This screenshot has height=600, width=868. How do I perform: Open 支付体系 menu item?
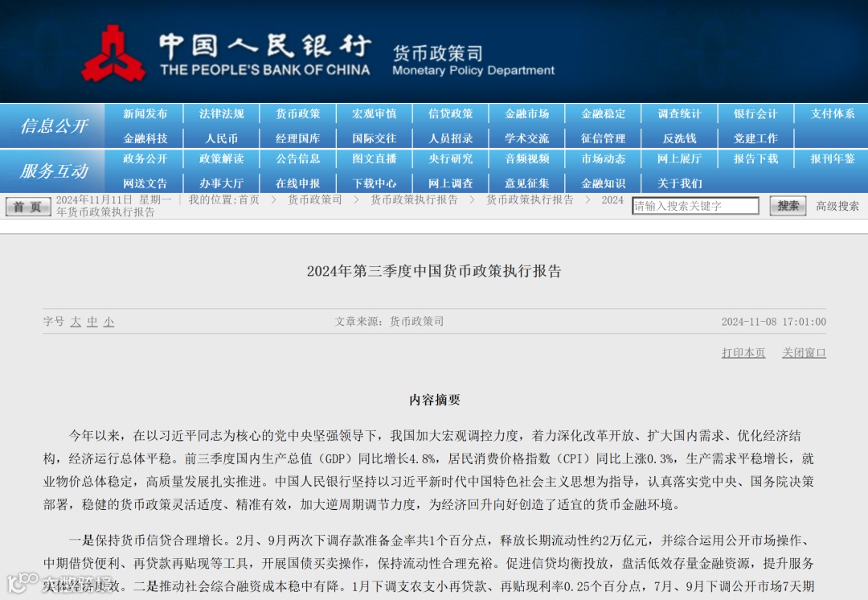833,113
